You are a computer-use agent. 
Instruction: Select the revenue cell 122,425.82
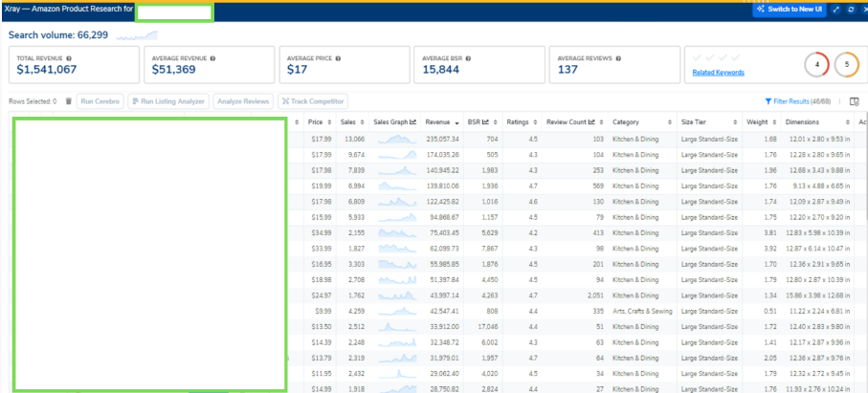(x=443, y=201)
